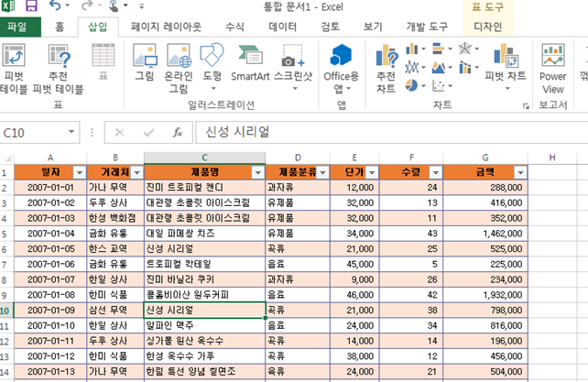Select cell 트로피컬 칵테일
Viewport: 588px width, 382px height.
point(205,264)
